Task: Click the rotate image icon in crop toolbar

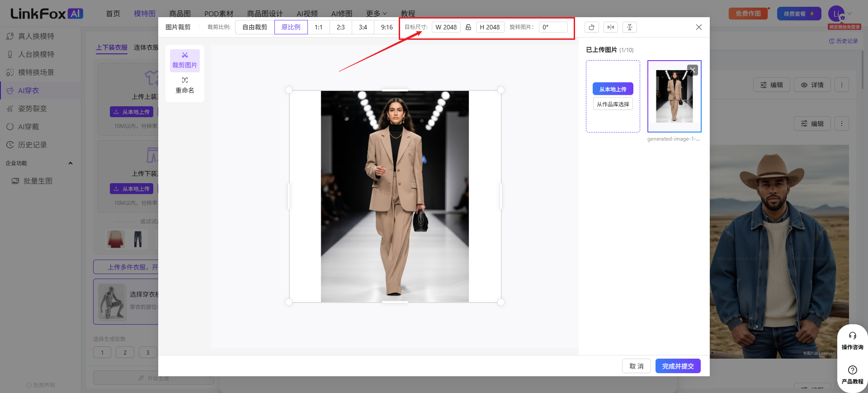Action: coord(591,27)
